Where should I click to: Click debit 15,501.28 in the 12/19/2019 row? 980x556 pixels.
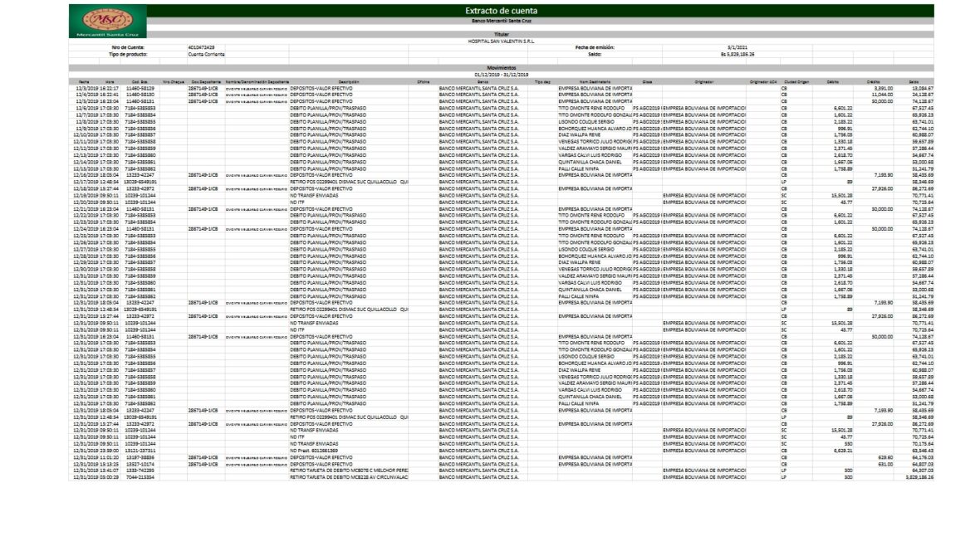pos(841,196)
